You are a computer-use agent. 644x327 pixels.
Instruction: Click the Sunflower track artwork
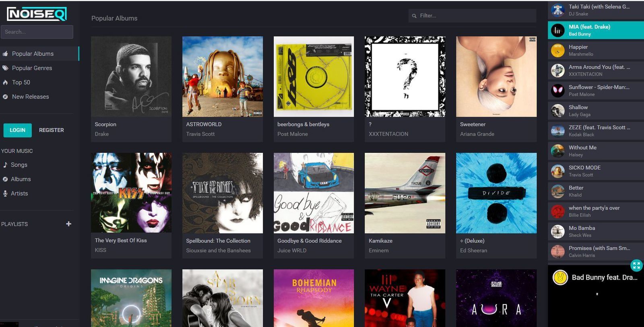(x=557, y=90)
